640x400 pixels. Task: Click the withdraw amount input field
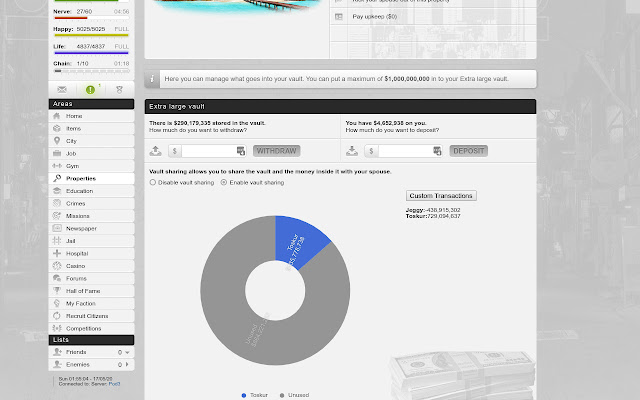pyautogui.click(x=209, y=151)
